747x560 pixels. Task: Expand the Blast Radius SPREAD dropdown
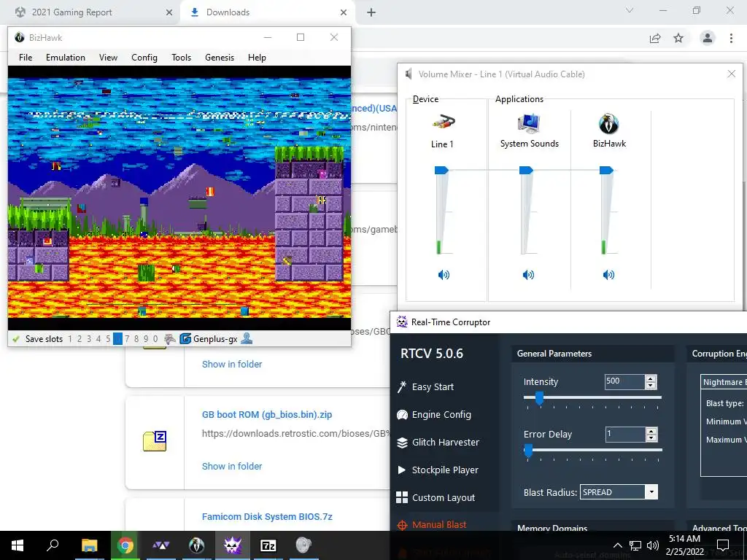tap(651, 492)
